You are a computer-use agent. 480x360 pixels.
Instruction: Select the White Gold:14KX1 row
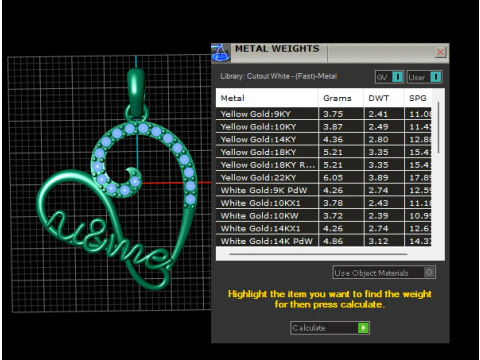pos(324,228)
